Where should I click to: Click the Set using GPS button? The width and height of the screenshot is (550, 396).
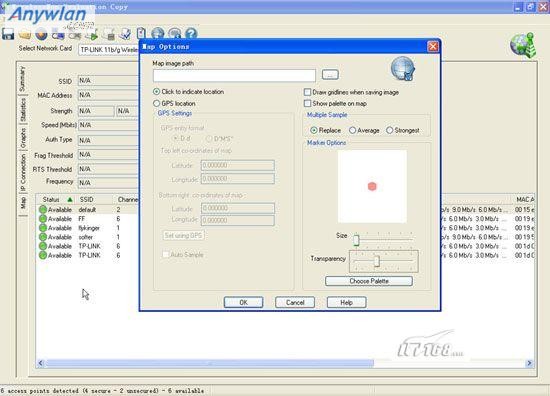[183, 235]
